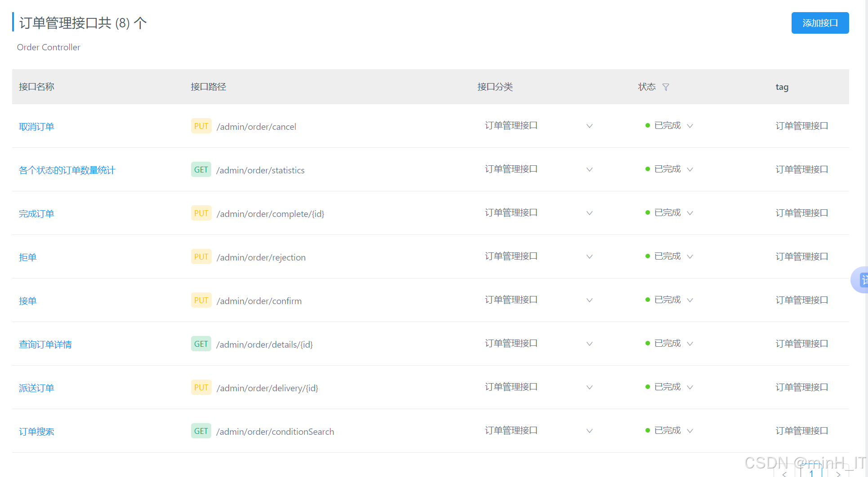Open the 拒单 interface link
The width and height of the screenshot is (868, 477).
(x=27, y=257)
